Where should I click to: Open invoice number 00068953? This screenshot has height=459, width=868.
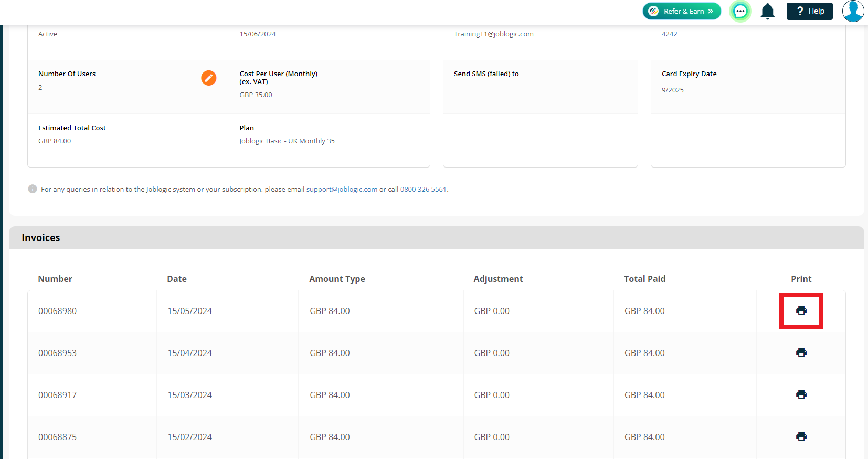coord(57,353)
